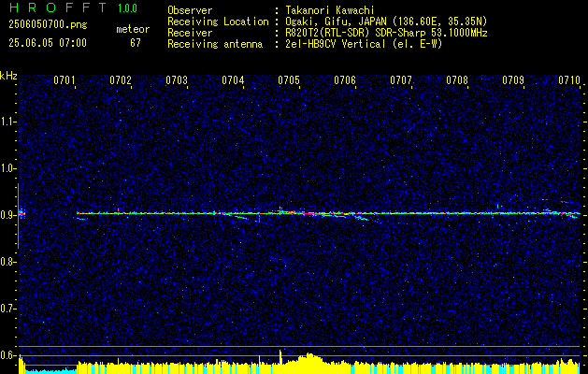This screenshot has height=374, width=588.
Task: Click the cyan low-level segment before 0701
Action: pos(50,370)
